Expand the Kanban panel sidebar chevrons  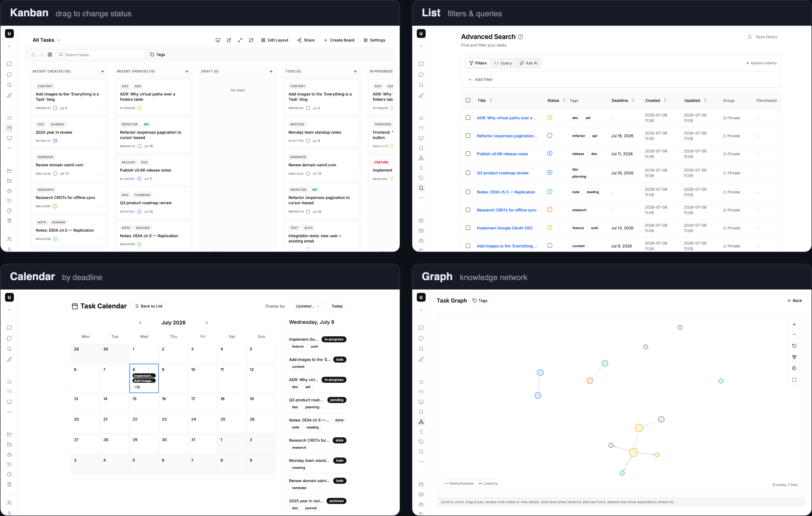9,46
